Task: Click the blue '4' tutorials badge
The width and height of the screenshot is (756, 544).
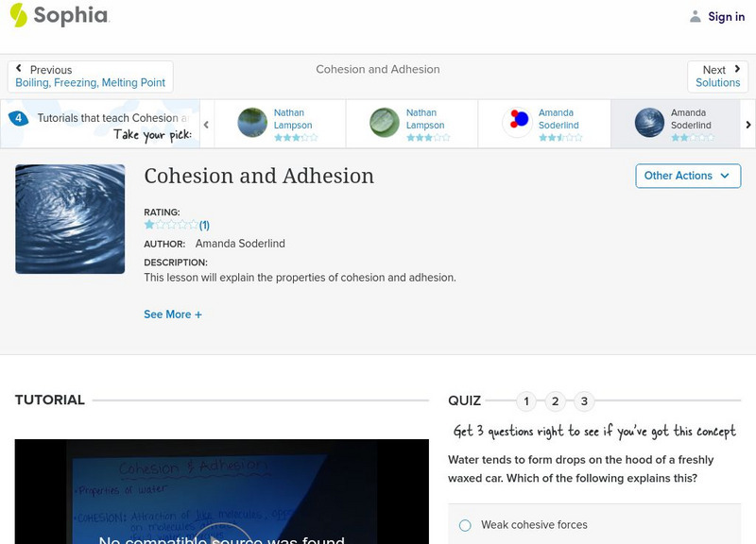Action: click(x=19, y=117)
